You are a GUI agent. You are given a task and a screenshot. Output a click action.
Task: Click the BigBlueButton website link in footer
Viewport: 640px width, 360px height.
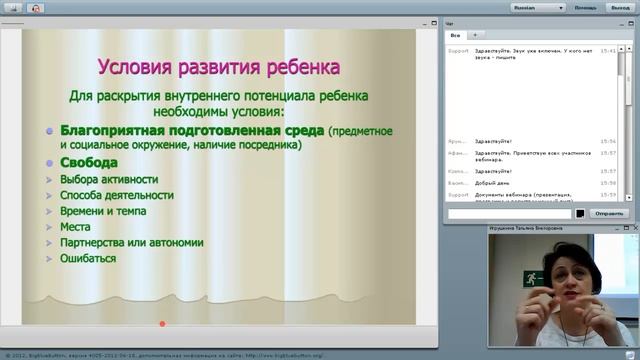coord(284,356)
